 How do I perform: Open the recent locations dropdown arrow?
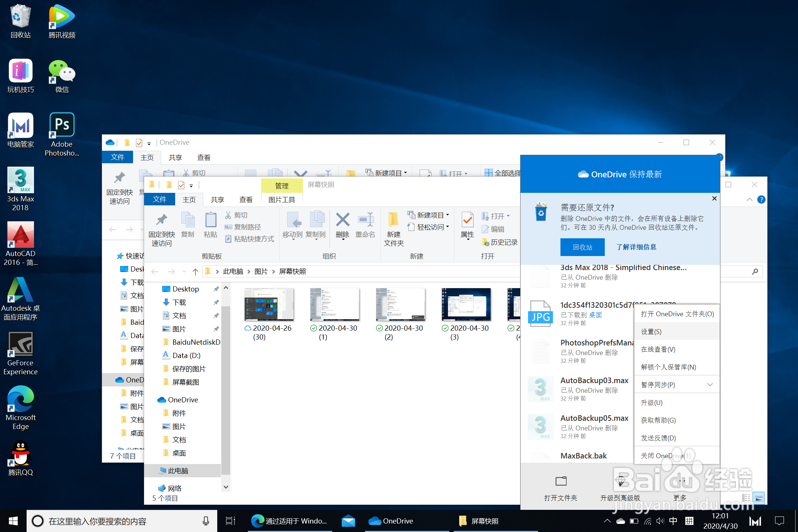(184, 272)
